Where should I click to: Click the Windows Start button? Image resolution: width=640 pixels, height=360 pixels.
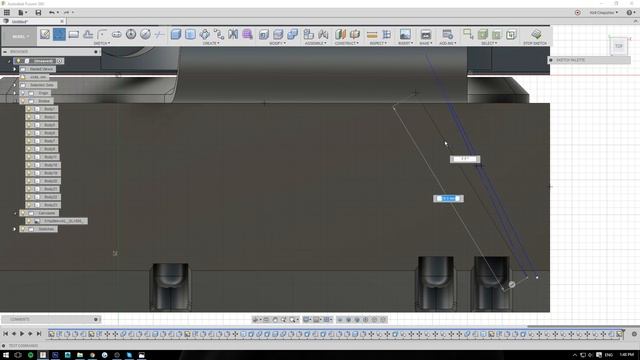6,355
